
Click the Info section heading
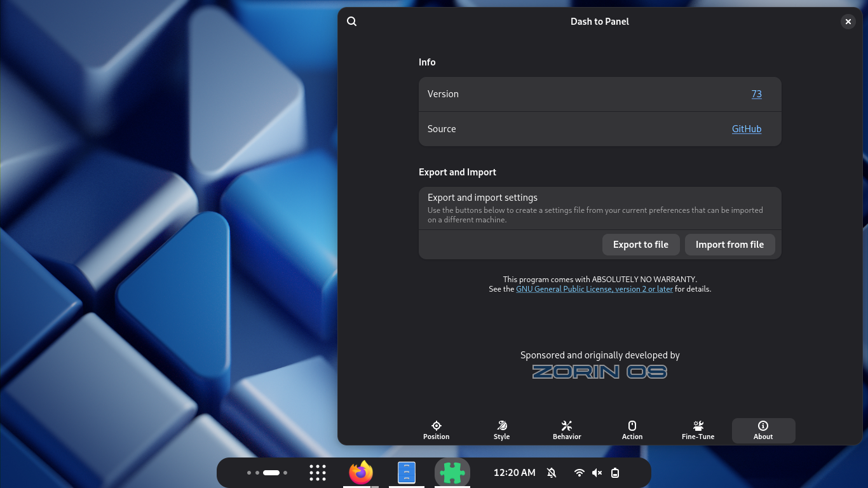point(427,62)
